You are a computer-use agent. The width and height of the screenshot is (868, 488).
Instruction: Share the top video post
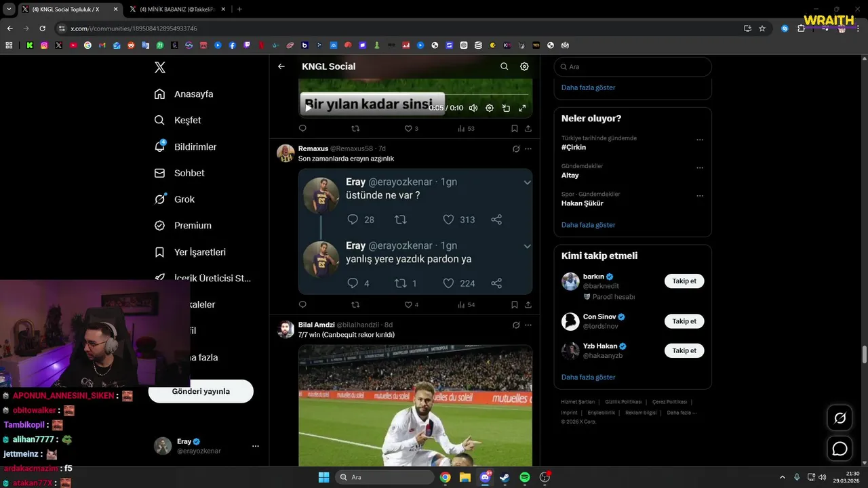click(x=528, y=128)
